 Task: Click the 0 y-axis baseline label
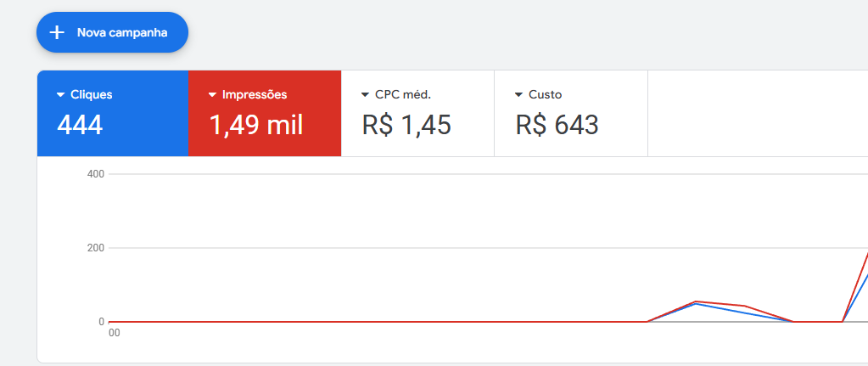(x=101, y=322)
